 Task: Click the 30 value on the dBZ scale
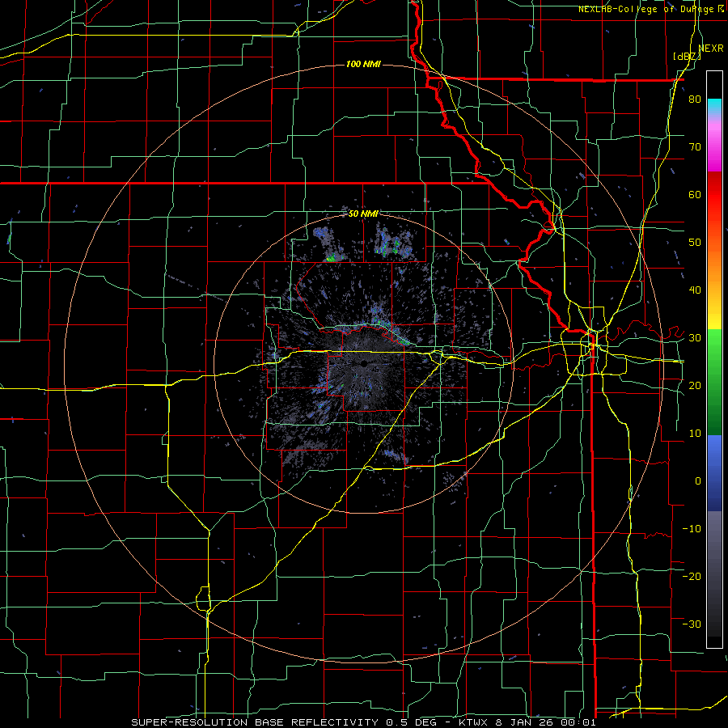click(x=695, y=338)
